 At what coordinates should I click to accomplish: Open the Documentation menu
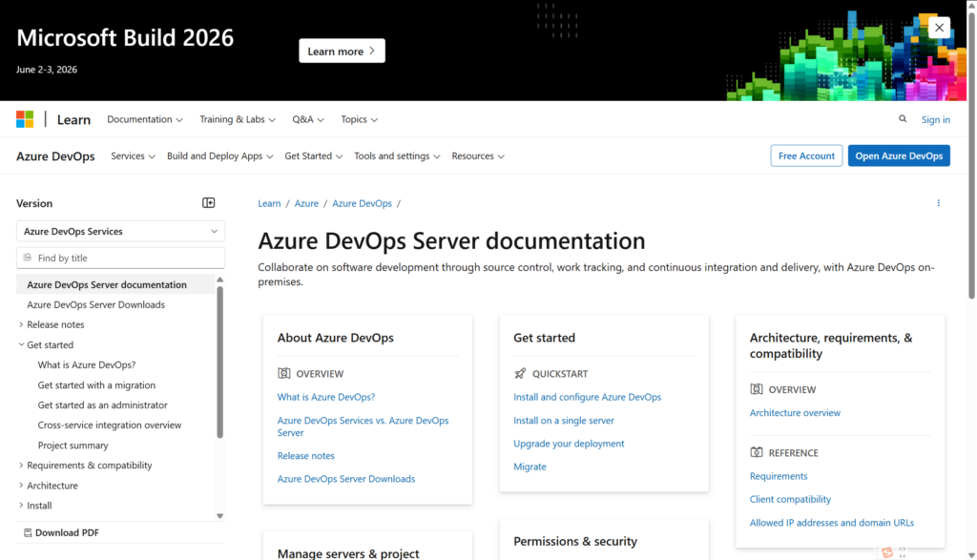(x=145, y=119)
